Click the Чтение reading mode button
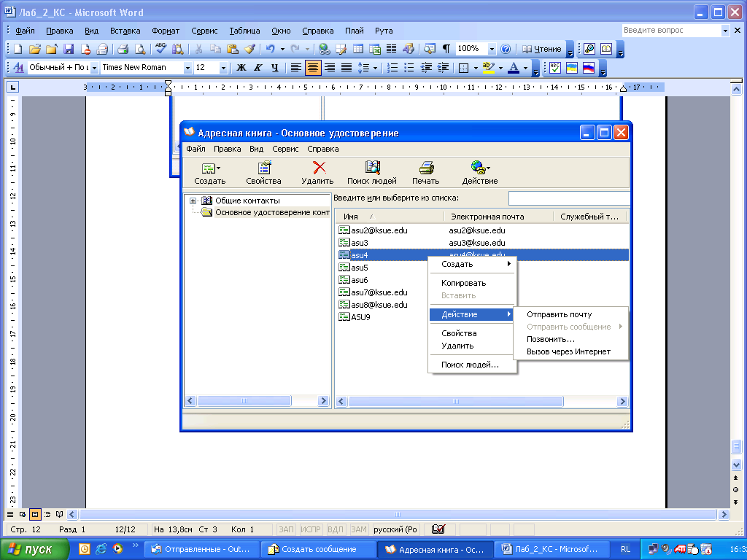 542,49
